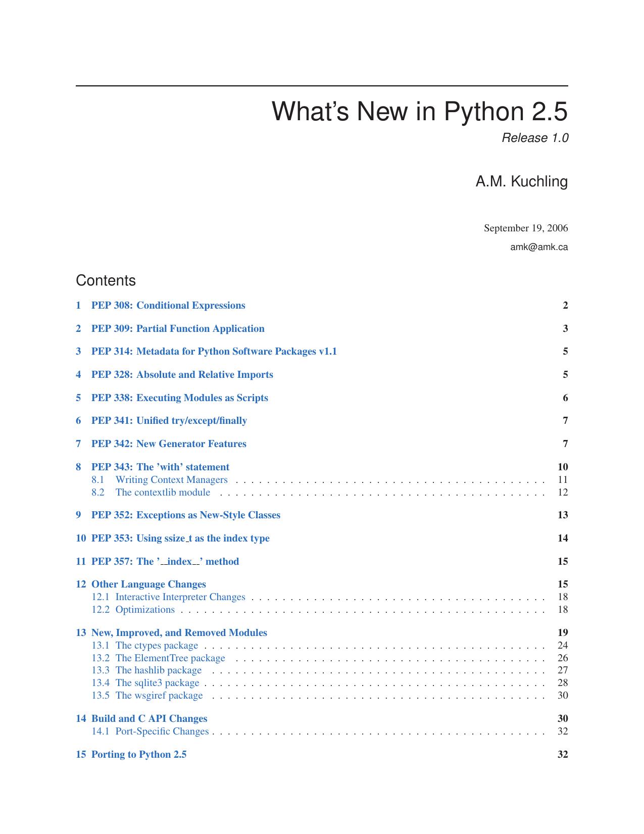Open 14.1 Port-Specific Changes
Image resolution: width=644 pixels, height=834 pixels.
(x=150, y=731)
